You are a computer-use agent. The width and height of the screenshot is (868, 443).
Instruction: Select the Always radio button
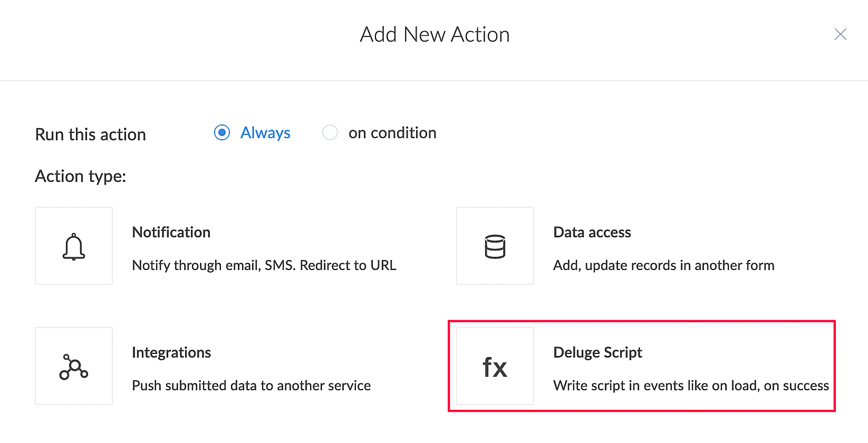point(222,132)
